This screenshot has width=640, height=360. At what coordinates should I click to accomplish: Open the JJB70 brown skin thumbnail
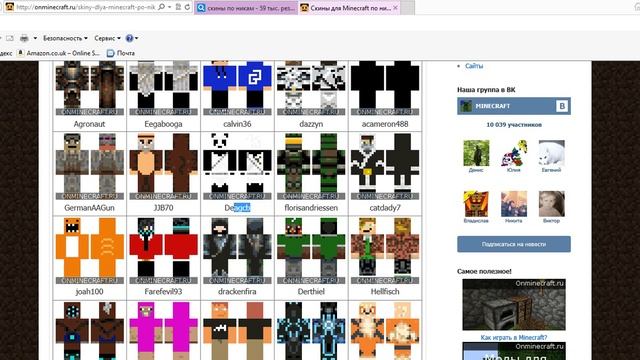163,166
